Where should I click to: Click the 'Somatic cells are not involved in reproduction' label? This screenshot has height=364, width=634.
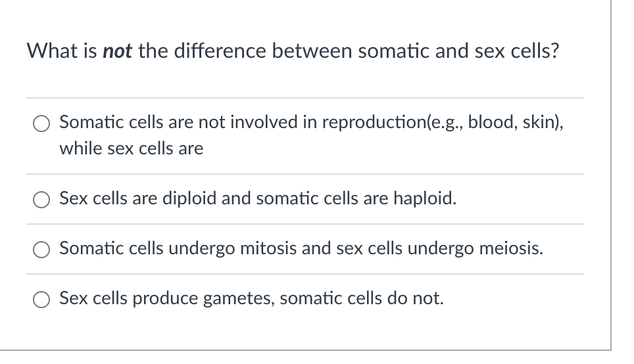pyautogui.click(x=311, y=135)
